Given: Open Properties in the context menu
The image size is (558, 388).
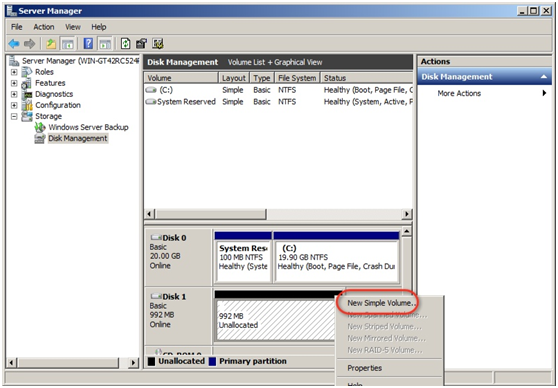Looking at the screenshot, I should pos(365,368).
